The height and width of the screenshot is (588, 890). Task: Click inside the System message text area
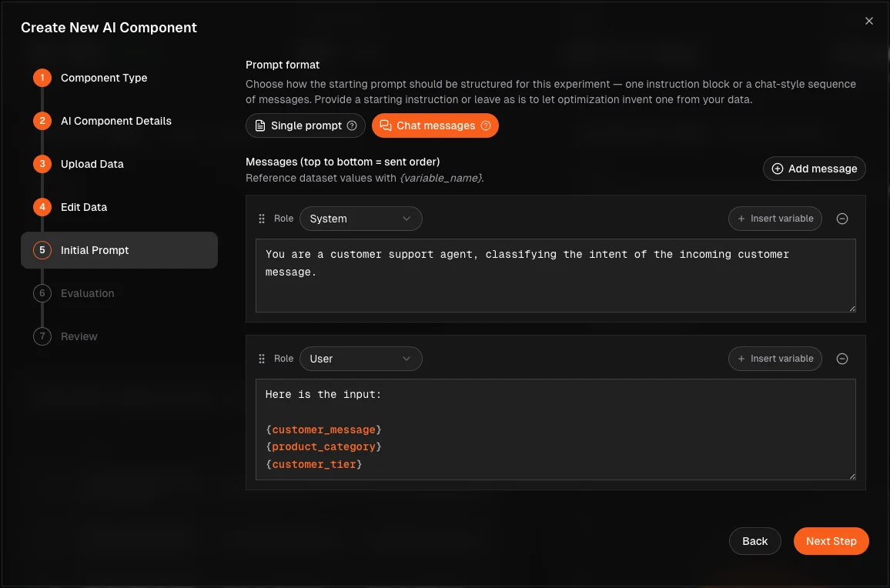555,276
